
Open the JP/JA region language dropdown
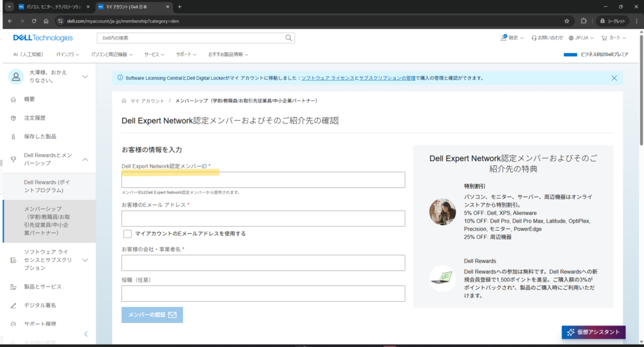click(581, 38)
